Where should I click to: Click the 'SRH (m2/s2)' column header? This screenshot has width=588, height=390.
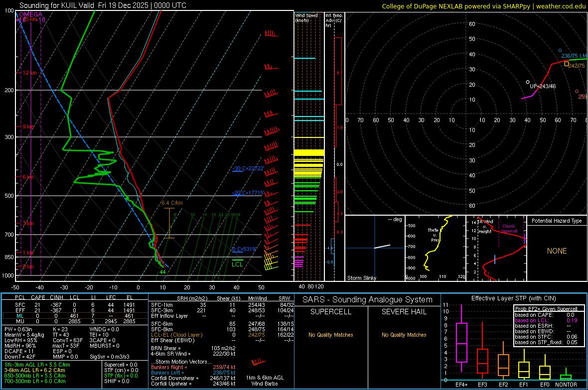pos(192,298)
